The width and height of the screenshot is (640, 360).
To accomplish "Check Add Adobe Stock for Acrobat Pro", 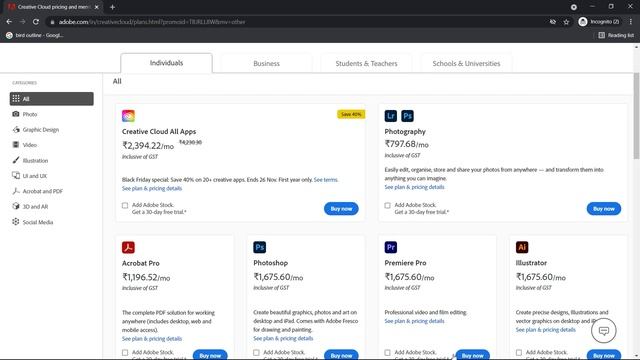I will (x=125, y=353).
